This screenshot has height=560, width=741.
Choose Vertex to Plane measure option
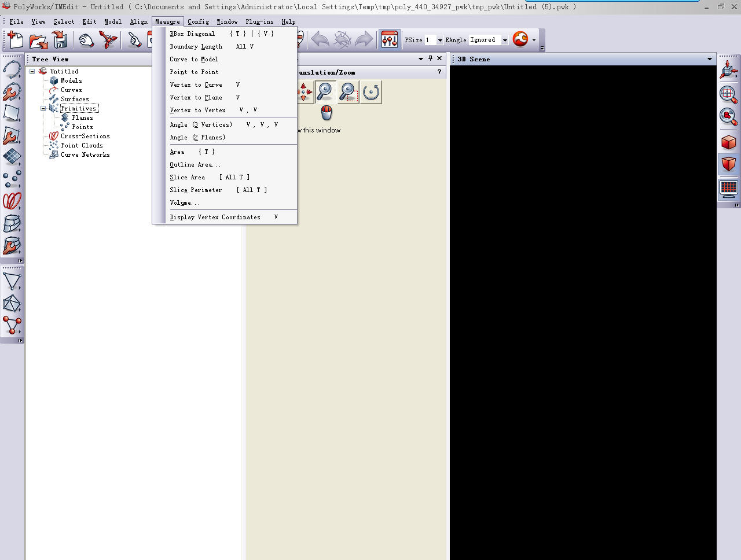pos(225,97)
